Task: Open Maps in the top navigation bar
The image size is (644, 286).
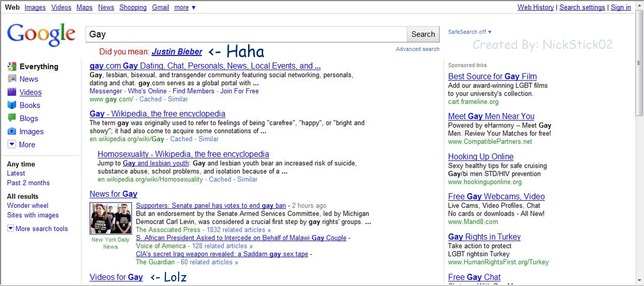Action: click(x=84, y=8)
